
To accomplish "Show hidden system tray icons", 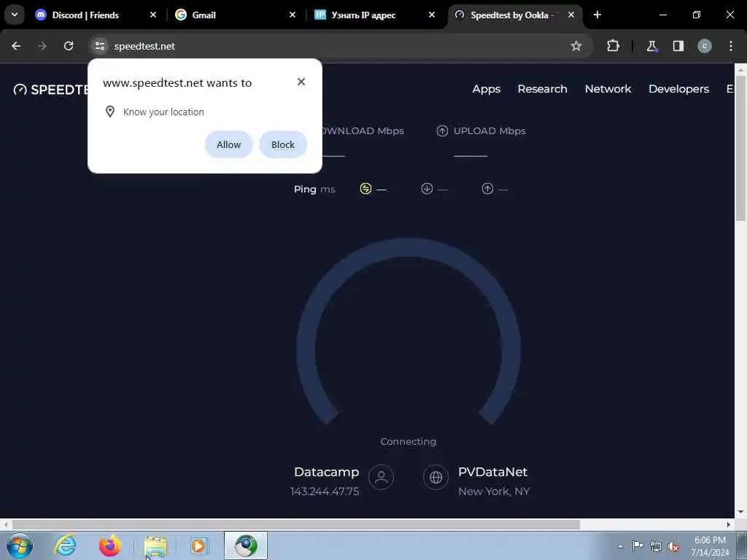I will click(x=620, y=546).
